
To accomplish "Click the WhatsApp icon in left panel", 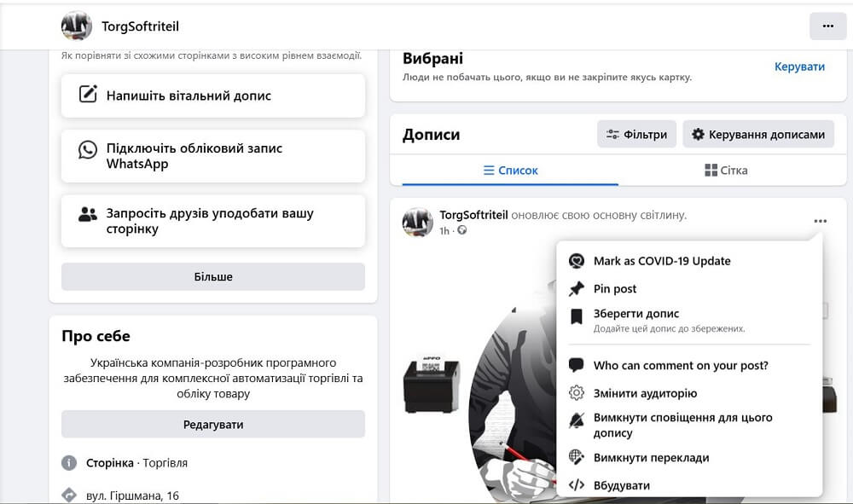I will click(x=88, y=150).
